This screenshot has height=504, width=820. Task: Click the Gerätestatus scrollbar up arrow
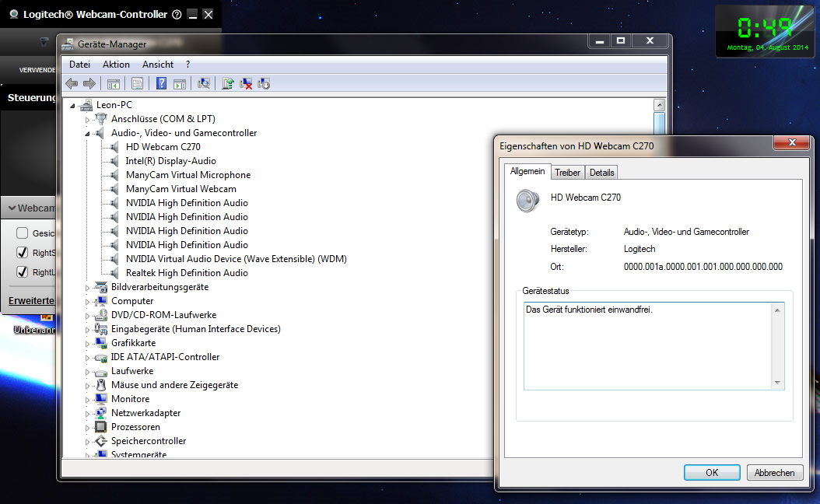click(778, 310)
